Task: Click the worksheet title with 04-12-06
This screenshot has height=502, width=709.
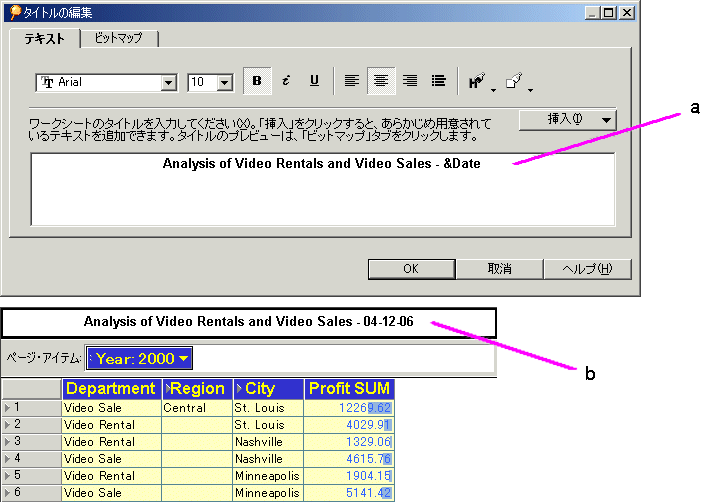Action: [x=249, y=322]
